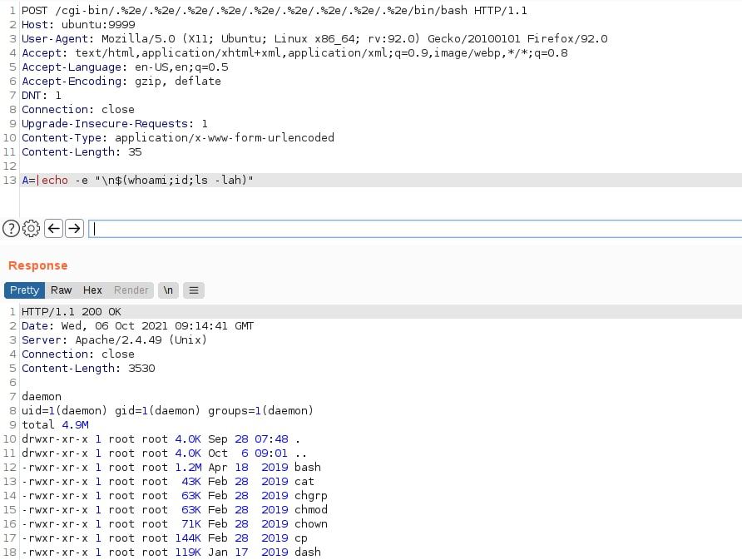Select the 'cat' file listing row
Screen dimensions: 742x560
click(x=168, y=482)
